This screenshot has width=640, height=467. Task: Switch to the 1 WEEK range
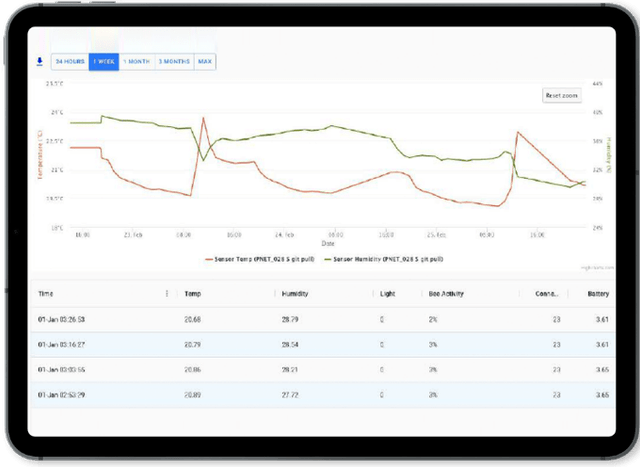tap(104, 62)
